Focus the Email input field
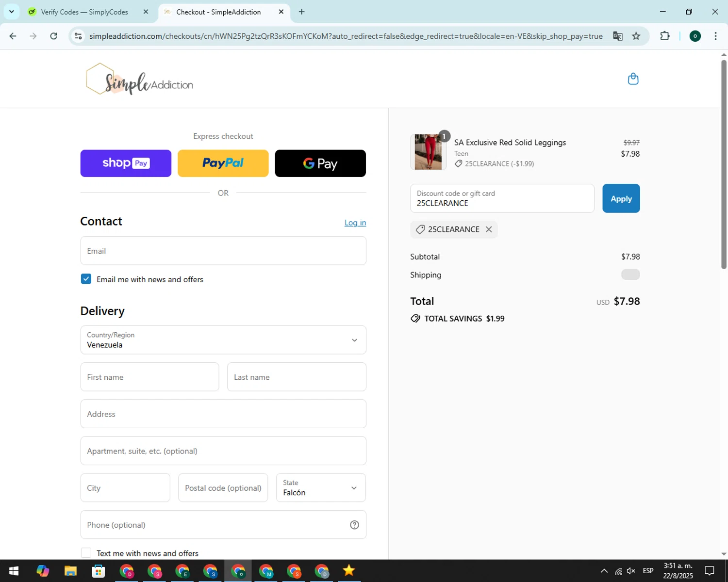728x582 pixels. click(x=223, y=251)
